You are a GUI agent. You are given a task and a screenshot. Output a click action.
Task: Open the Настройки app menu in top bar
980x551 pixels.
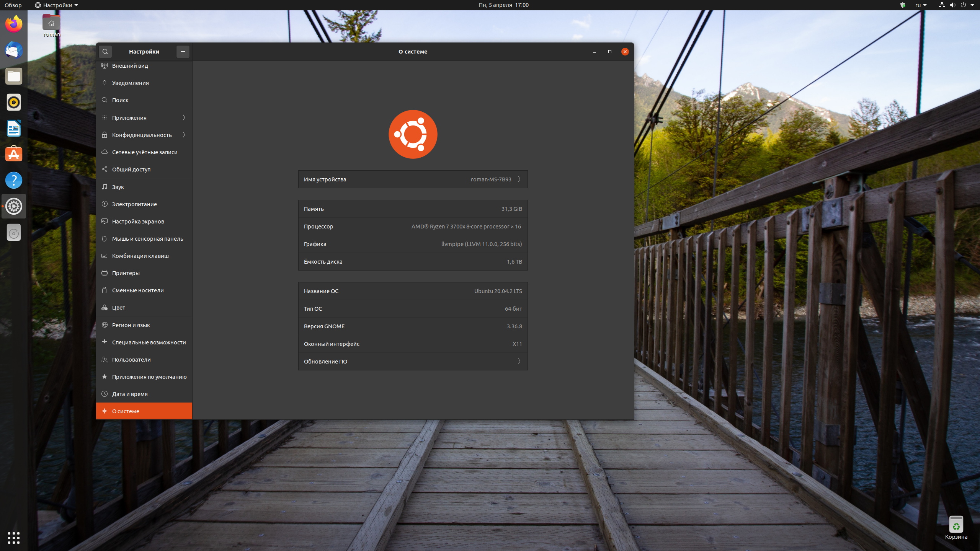point(57,5)
